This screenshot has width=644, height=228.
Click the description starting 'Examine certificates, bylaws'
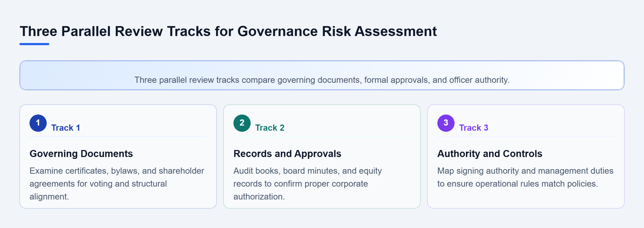pyautogui.click(x=117, y=184)
